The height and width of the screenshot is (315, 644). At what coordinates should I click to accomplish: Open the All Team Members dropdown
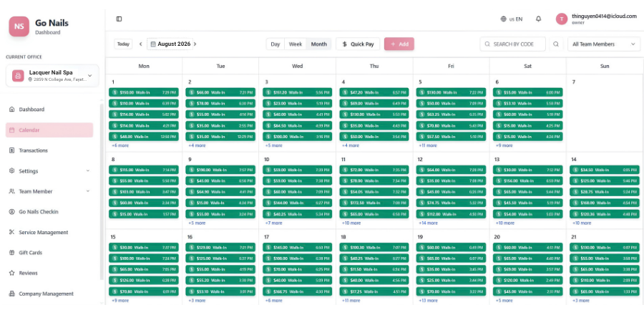point(604,44)
